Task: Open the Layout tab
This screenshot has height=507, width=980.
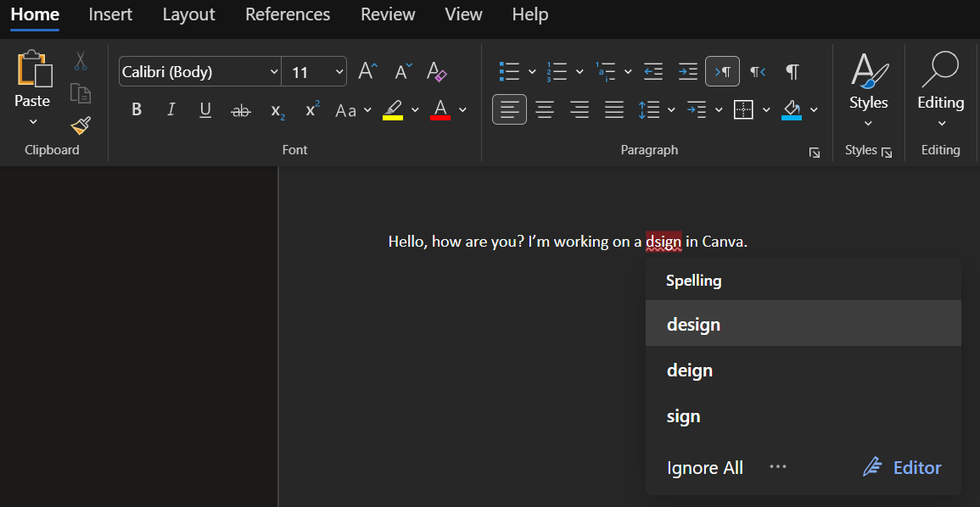Action: pos(188,14)
